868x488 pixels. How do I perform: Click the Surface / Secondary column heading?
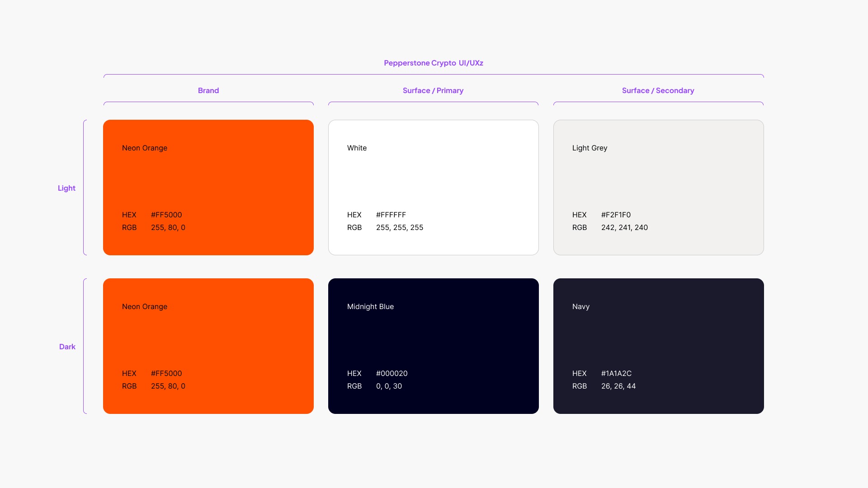(658, 90)
